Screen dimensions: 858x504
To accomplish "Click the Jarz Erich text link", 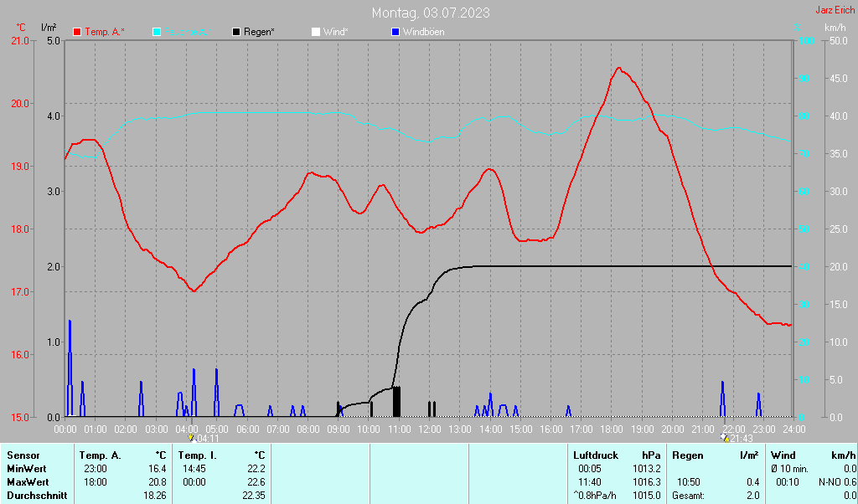I will click(835, 10).
